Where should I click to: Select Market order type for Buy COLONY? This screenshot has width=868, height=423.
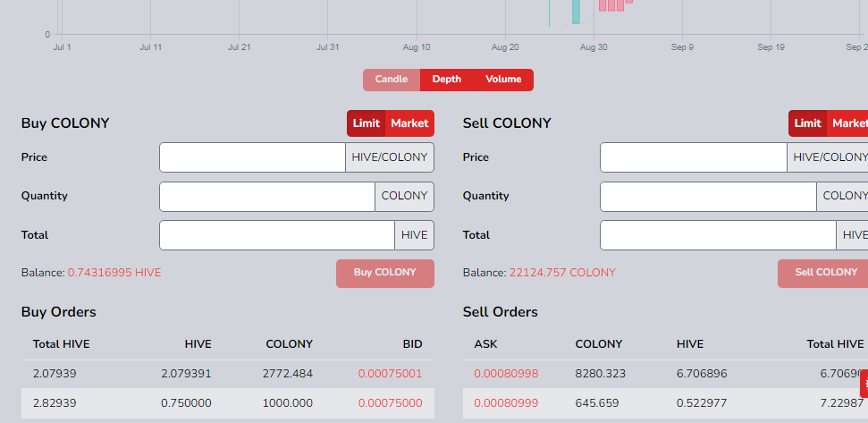point(409,123)
